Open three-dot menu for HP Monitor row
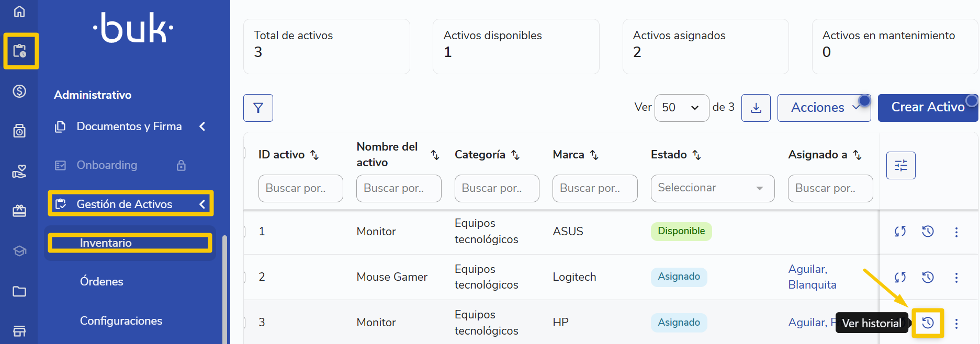The height and width of the screenshot is (344, 980). pos(956,324)
